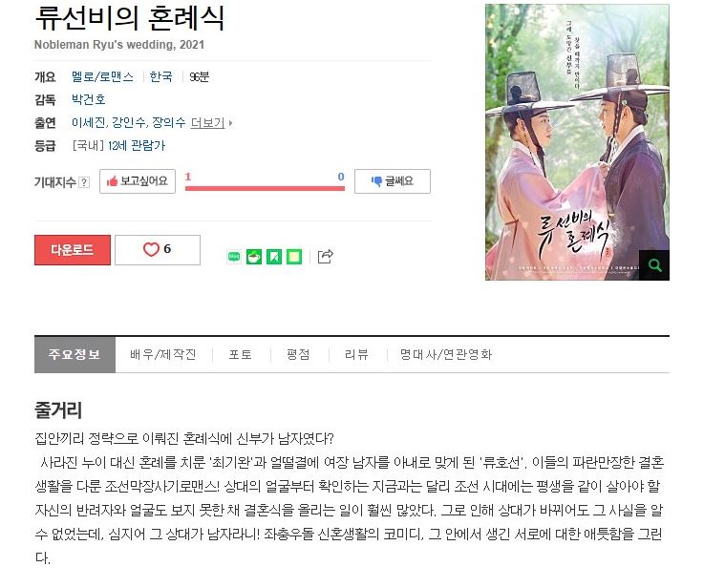Click the red expectation index bar
704x588 pixels.
265,188
